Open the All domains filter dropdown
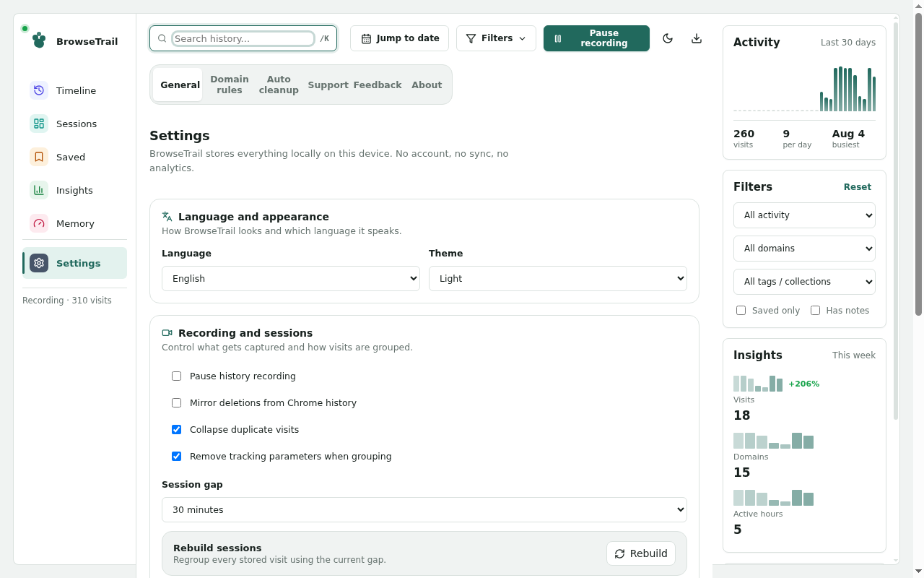Viewport: 924px width, 578px height. pos(804,249)
